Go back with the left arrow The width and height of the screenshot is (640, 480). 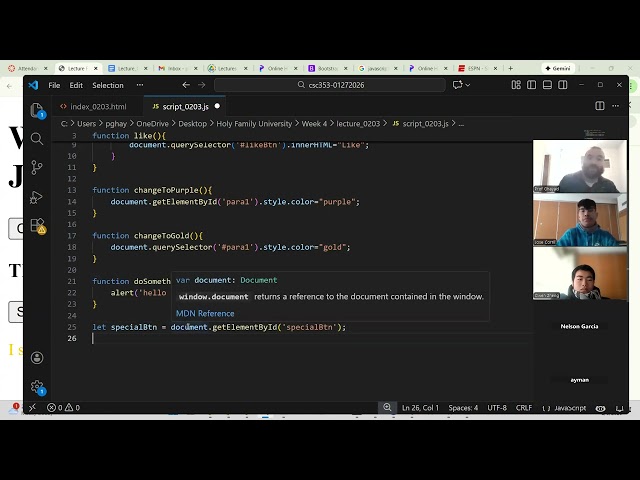coord(186,85)
